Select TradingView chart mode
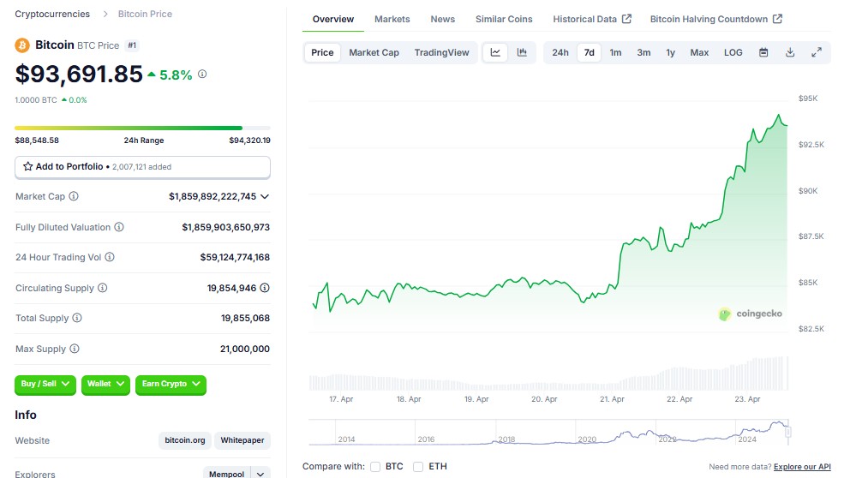 pos(442,52)
